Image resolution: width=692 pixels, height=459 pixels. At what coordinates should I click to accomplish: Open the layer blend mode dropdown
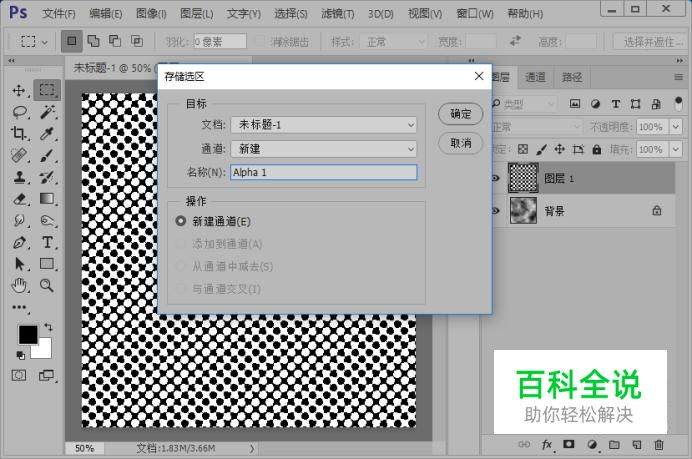[535, 127]
